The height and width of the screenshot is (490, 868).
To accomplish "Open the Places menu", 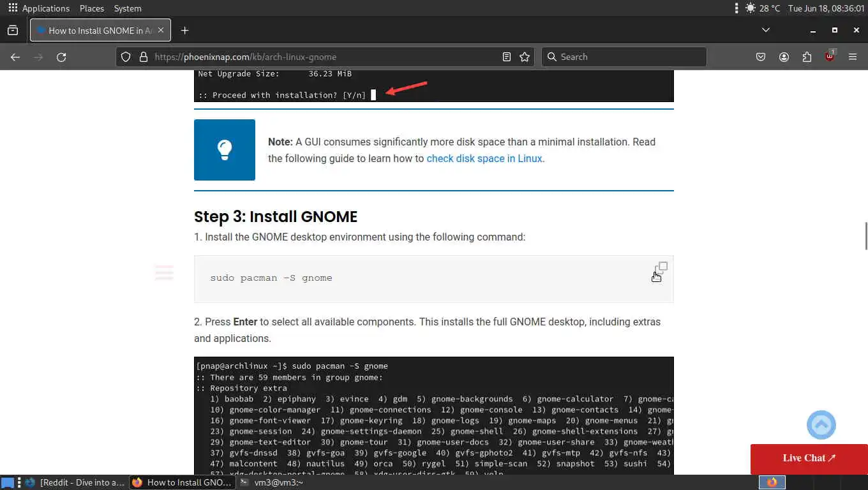I will click(x=92, y=8).
